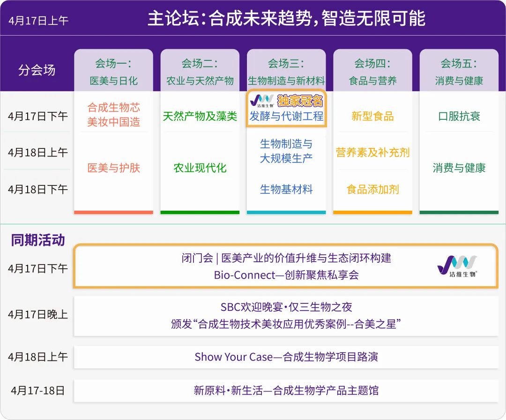Click the 4月18日上午 row label in the schedule table
Viewport: 506px width, 420px height.
click(38, 152)
